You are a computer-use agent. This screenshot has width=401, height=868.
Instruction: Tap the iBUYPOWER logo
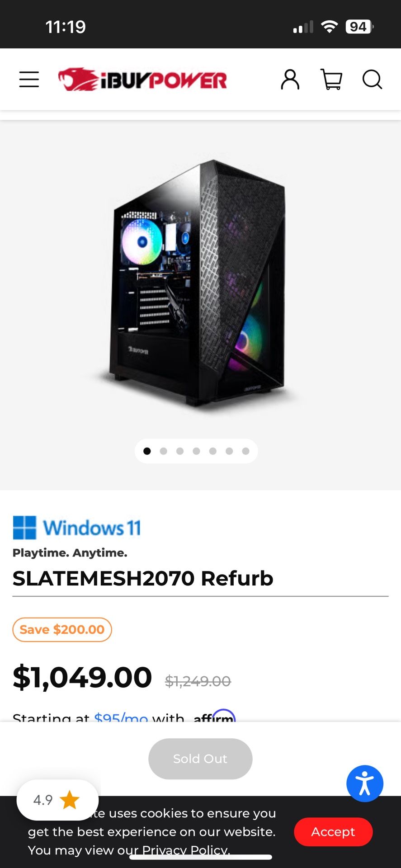tap(142, 80)
